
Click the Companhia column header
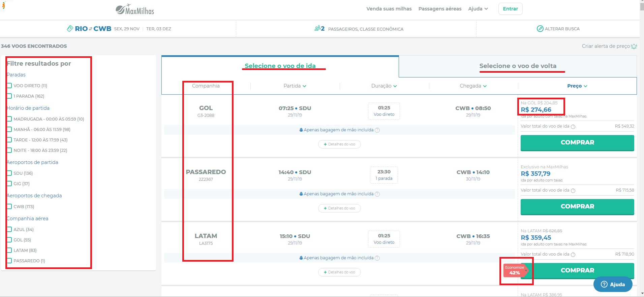[206, 86]
